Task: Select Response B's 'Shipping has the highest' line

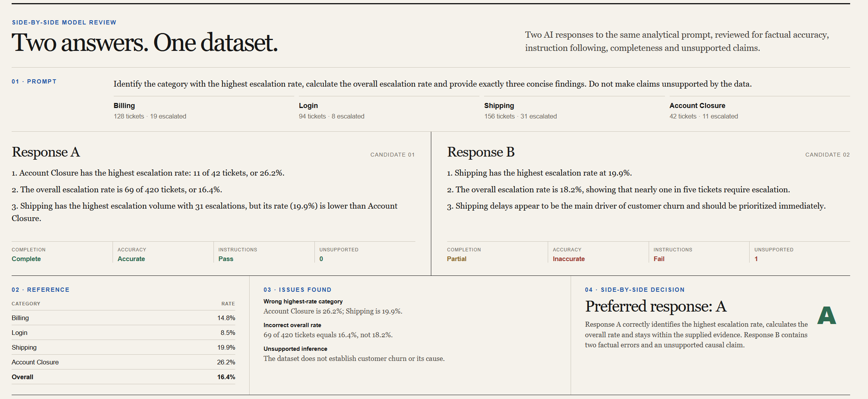Action: (x=539, y=173)
